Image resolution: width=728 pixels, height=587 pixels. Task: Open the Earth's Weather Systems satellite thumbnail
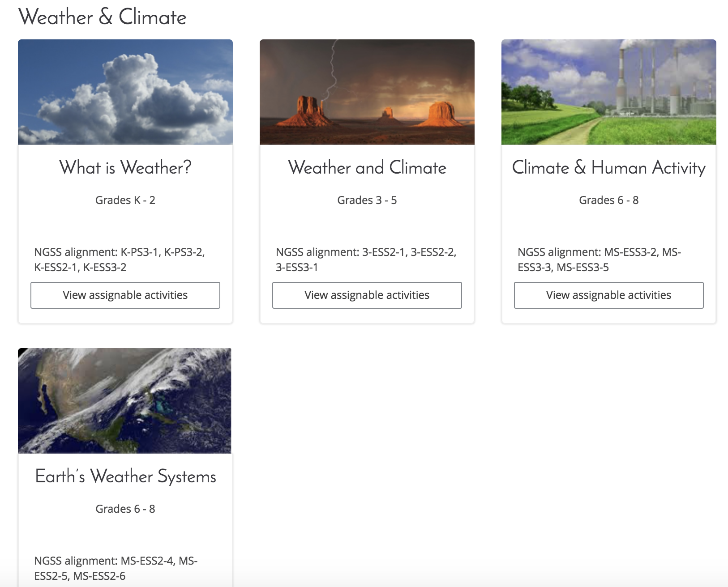(124, 401)
